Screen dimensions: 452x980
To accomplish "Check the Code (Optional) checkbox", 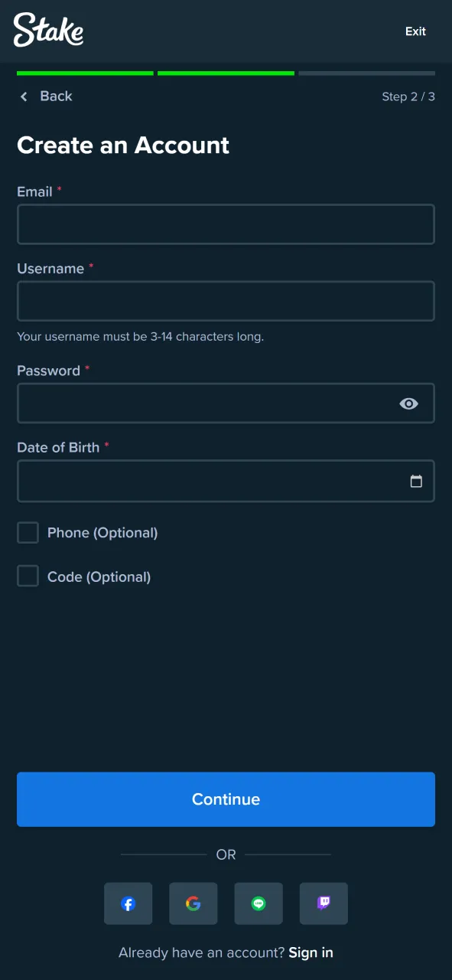I will (x=28, y=577).
